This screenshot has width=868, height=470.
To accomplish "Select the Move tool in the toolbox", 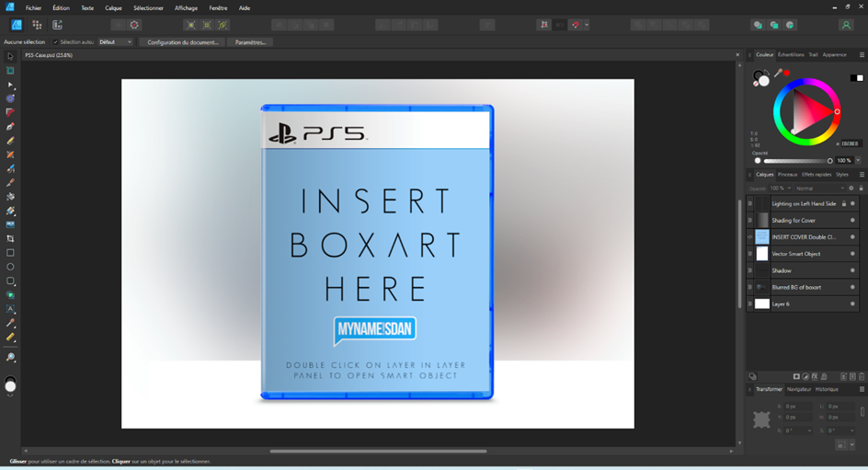I will (x=10, y=56).
